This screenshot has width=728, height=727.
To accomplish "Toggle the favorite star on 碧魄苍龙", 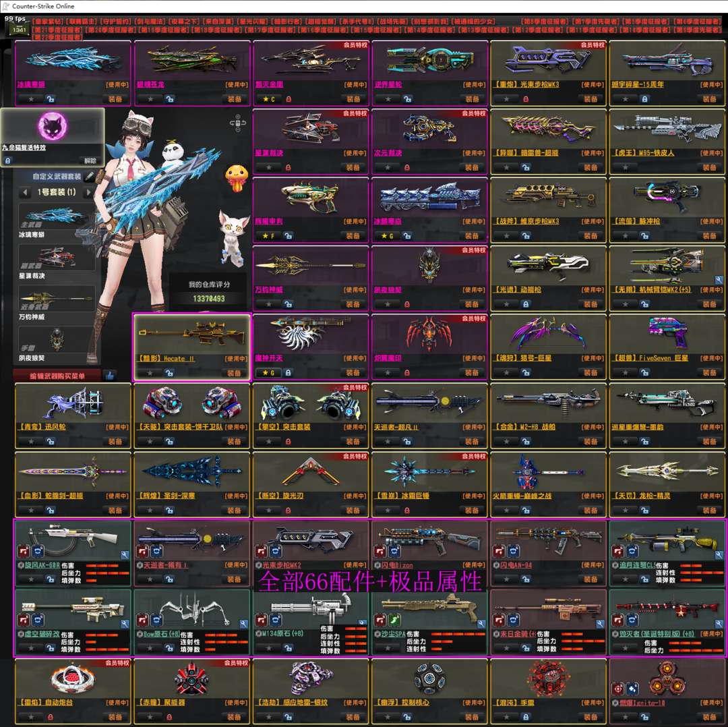I will [150, 99].
